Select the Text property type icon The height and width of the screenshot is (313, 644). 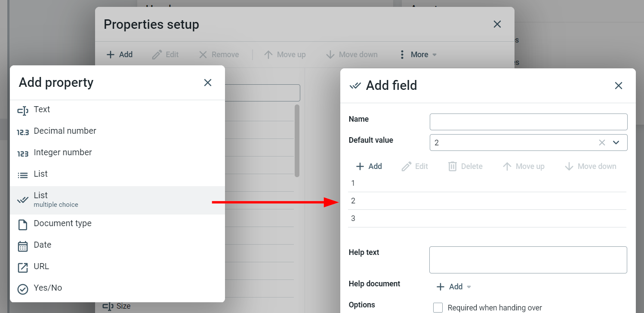click(x=23, y=111)
